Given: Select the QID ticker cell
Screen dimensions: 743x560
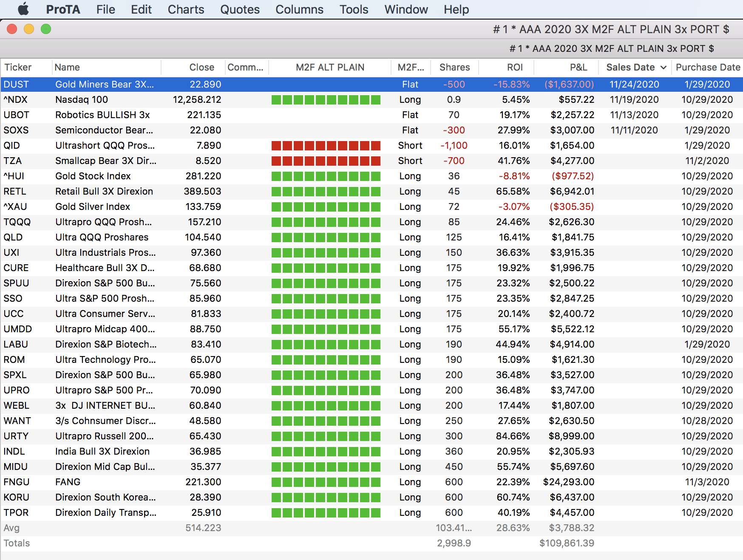Looking at the screenshot, I should (x=11, y=145).
